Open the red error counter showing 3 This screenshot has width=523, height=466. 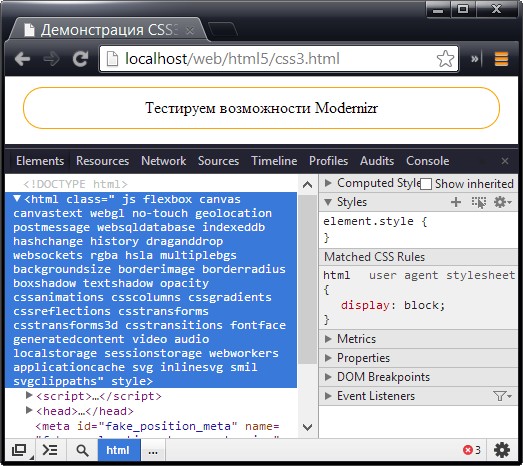[x=472, y=450]
